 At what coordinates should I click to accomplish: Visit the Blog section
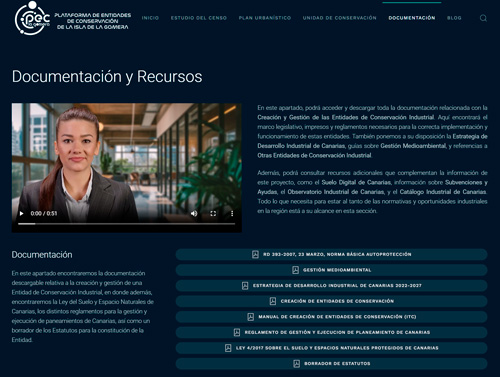454,18
